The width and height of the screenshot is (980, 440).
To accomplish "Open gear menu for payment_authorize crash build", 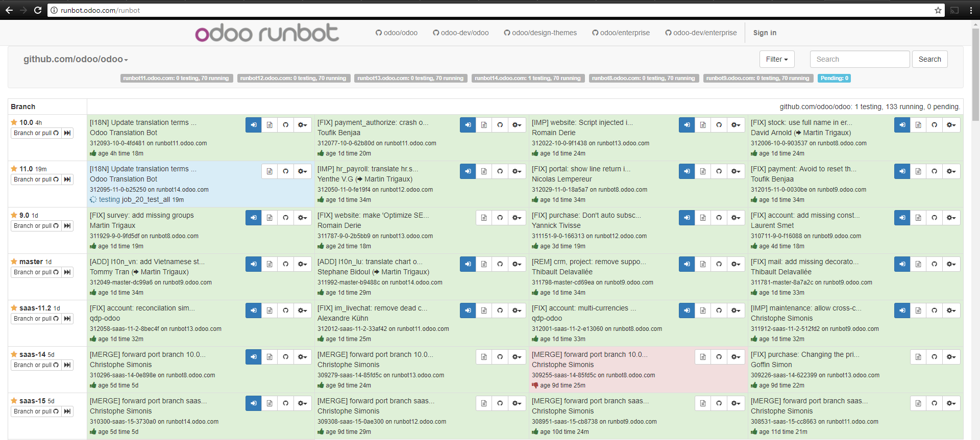I will (x=517, y=125).
